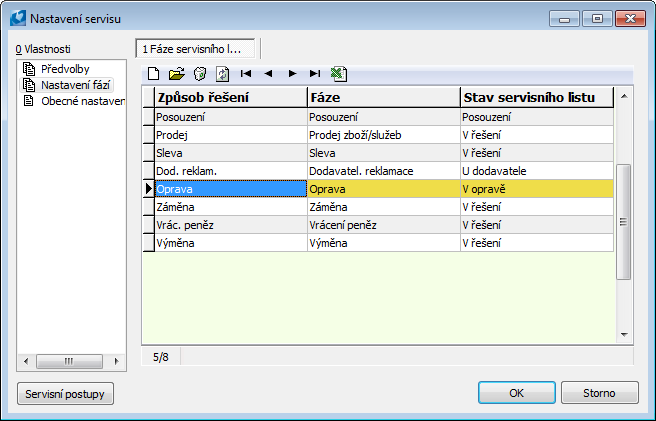
Task: Go to previous record arrow
Action: tap(269, 74)
